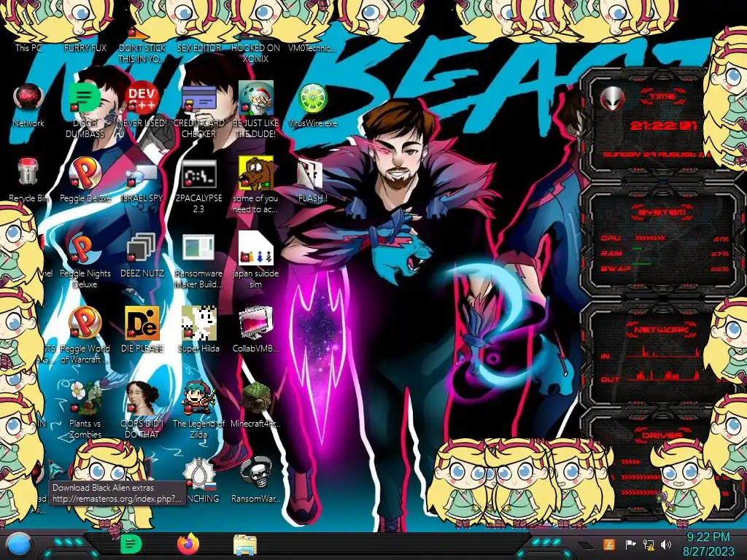
Task: Open BE JUST LIKE THE DUDE! shortcut
Action: coord(255,98)
